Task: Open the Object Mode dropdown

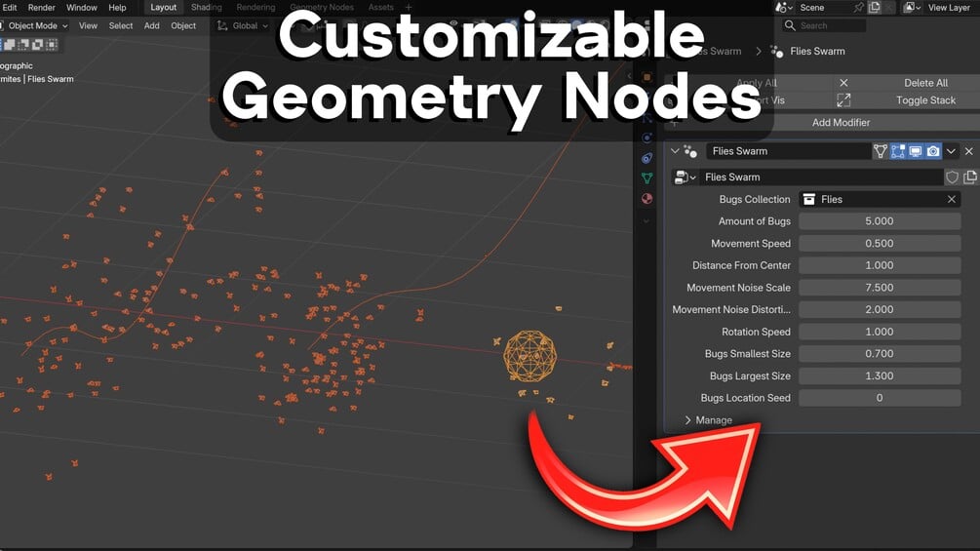Action: pos(34,25)
